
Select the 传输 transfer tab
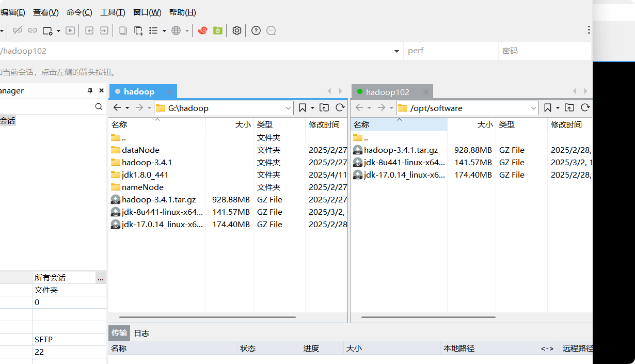(119, 333)
